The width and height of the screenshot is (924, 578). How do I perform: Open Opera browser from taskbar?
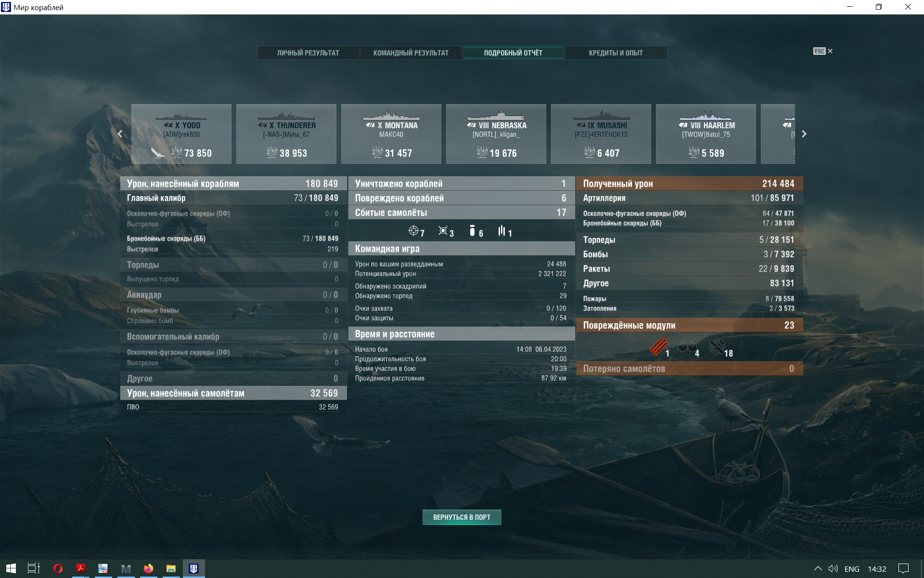(58, 568)
